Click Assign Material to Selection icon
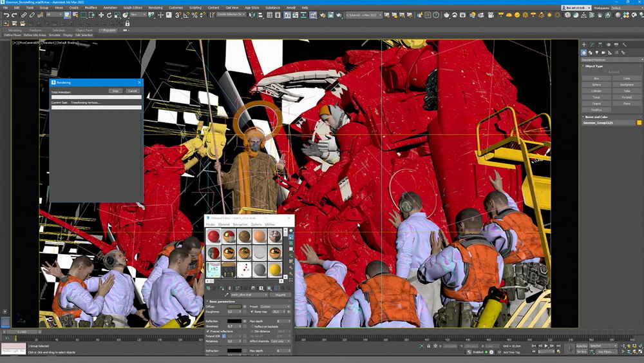Viewport: 644px width, 363px height. pos(222,288)
